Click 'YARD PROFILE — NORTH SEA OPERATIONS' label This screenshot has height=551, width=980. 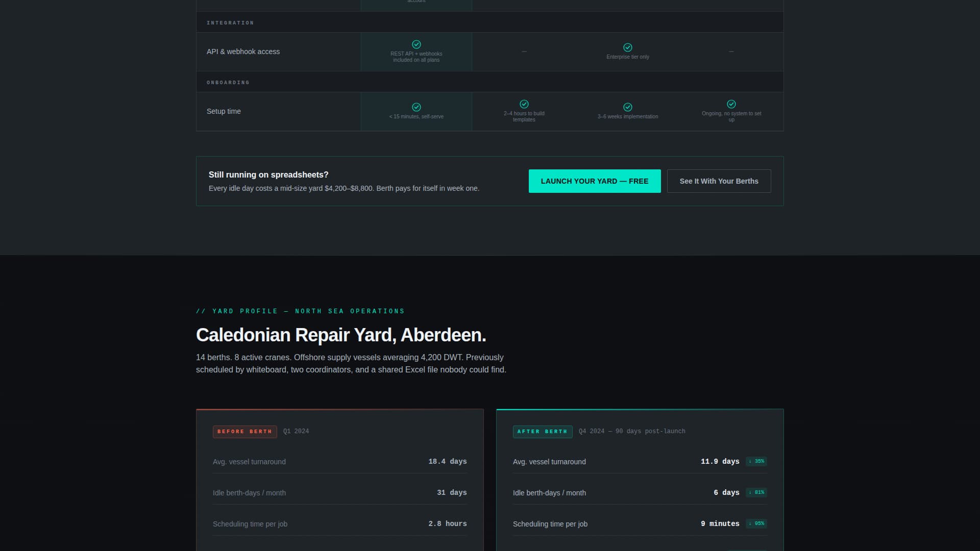pos(300,311)
